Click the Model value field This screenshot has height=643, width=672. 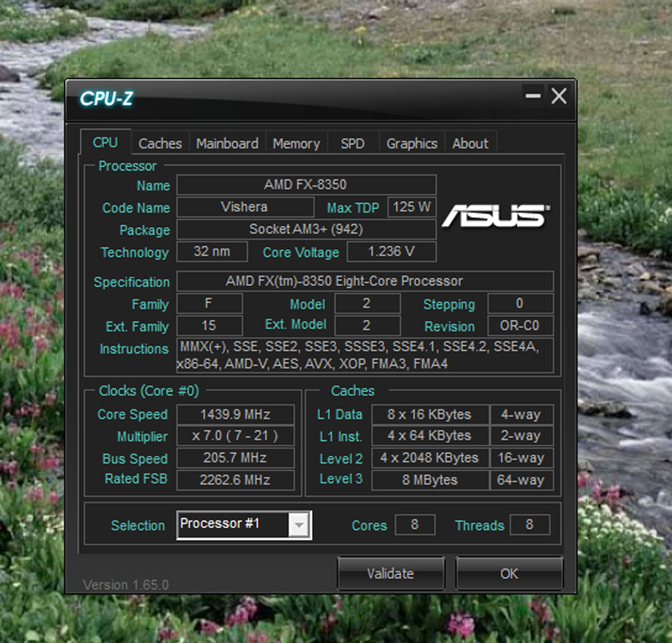coord(367,304)
